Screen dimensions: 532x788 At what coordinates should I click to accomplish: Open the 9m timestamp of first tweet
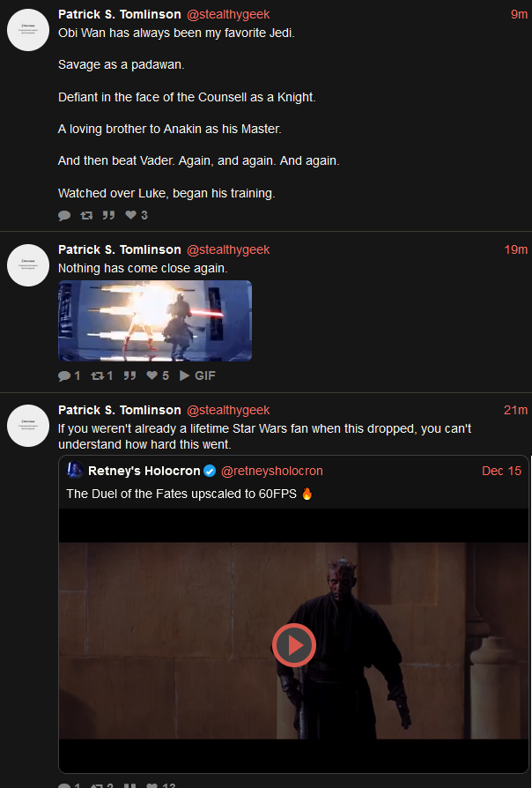(519, 14)
